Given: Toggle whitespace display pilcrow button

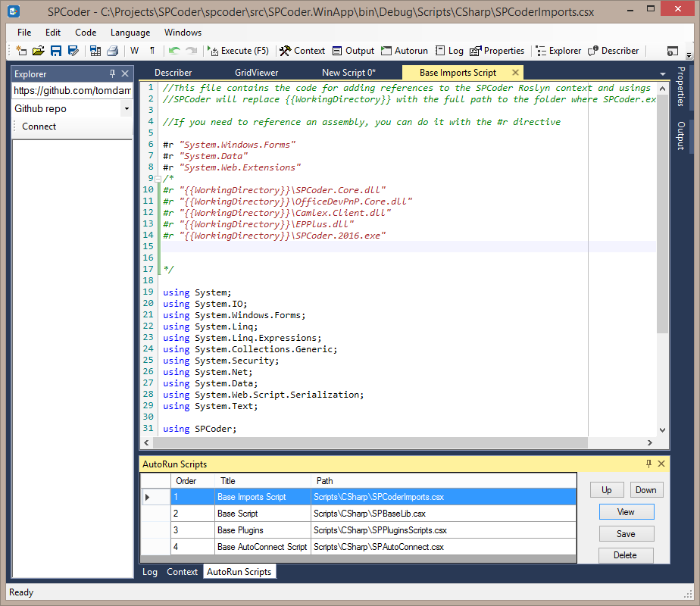Looking at the screenshot, I should (x=152, y=51).
